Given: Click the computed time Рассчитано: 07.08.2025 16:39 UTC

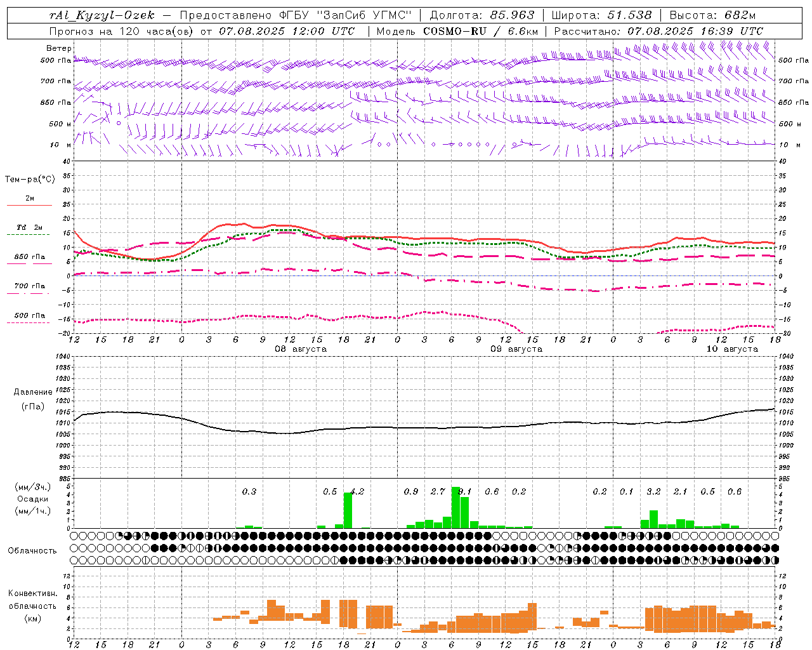Looking at the screenshot, I should point(658,31).
